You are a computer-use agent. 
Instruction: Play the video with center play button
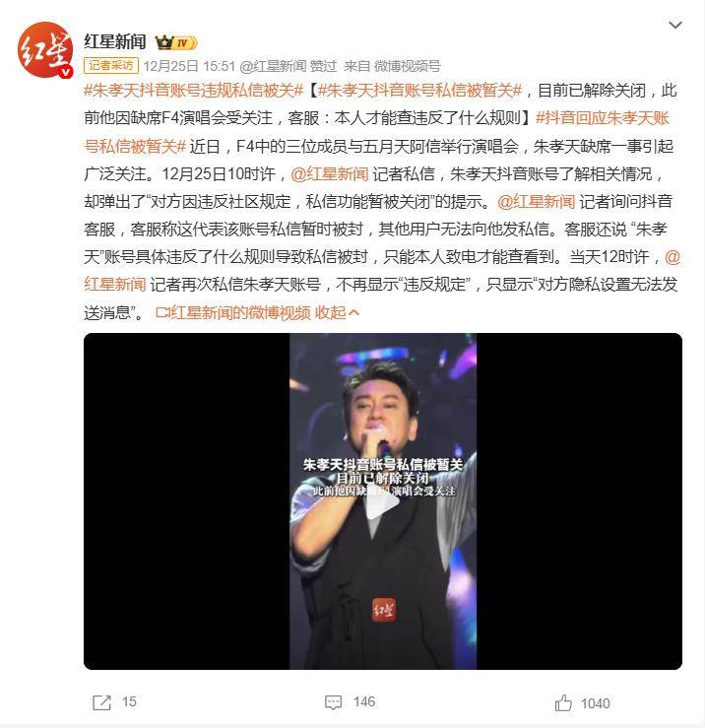tap(383, 501)
